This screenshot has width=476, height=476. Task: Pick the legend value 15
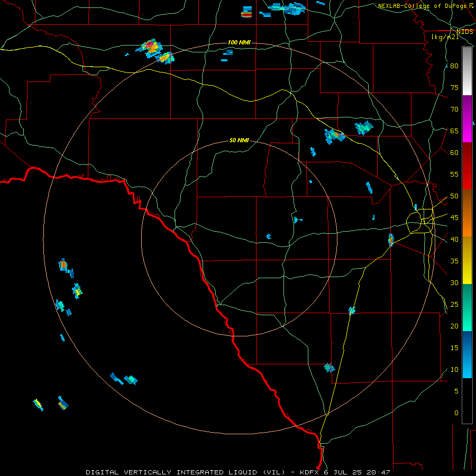pos(454,348)
